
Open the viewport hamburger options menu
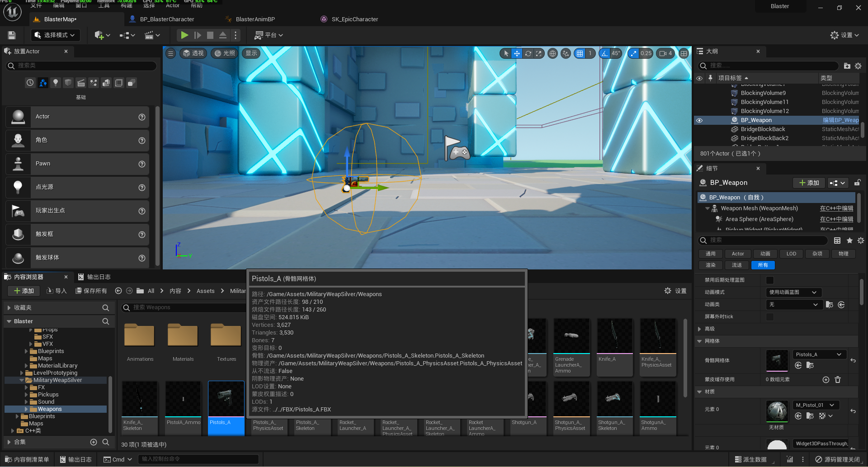(170, 53)
